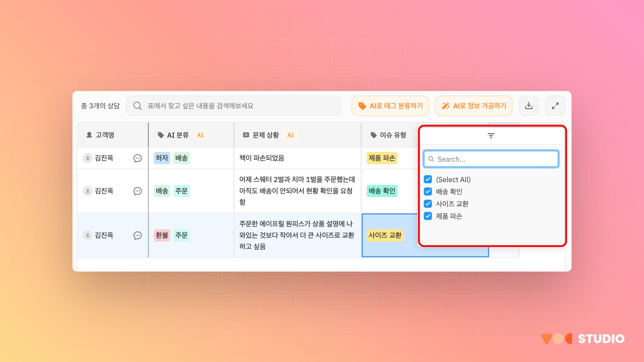The image size is (644, 362).
Task: Click the magnifier icon in table search
Action: 137,106
